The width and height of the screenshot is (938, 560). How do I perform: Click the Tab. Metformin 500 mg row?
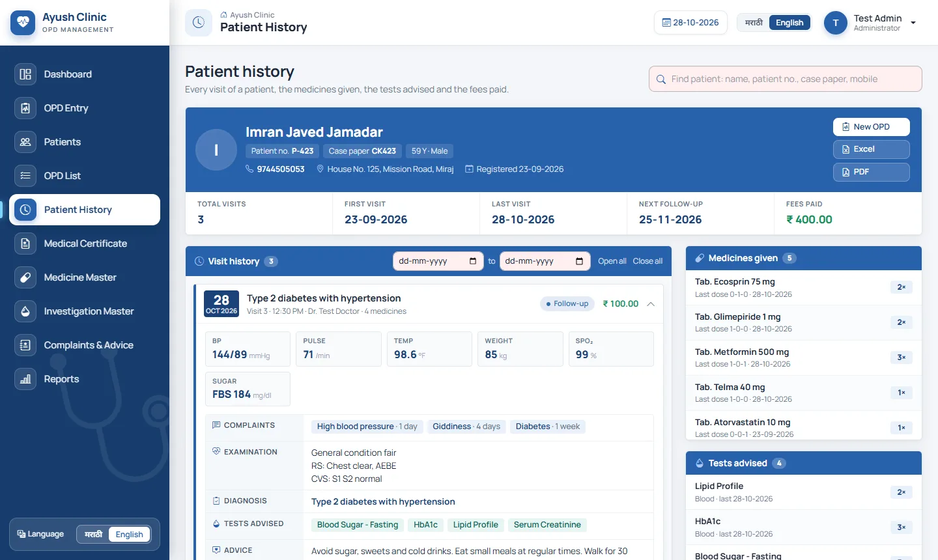(804, 357)
